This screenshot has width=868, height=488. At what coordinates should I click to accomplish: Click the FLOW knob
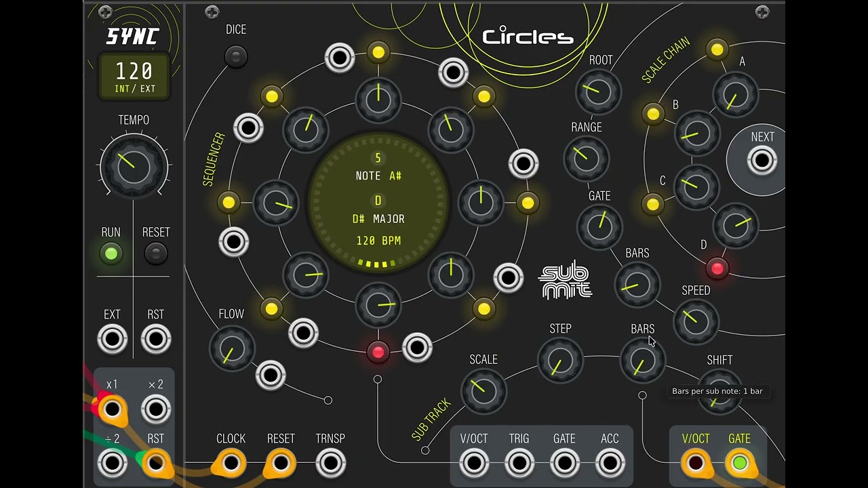coord(233,348)
